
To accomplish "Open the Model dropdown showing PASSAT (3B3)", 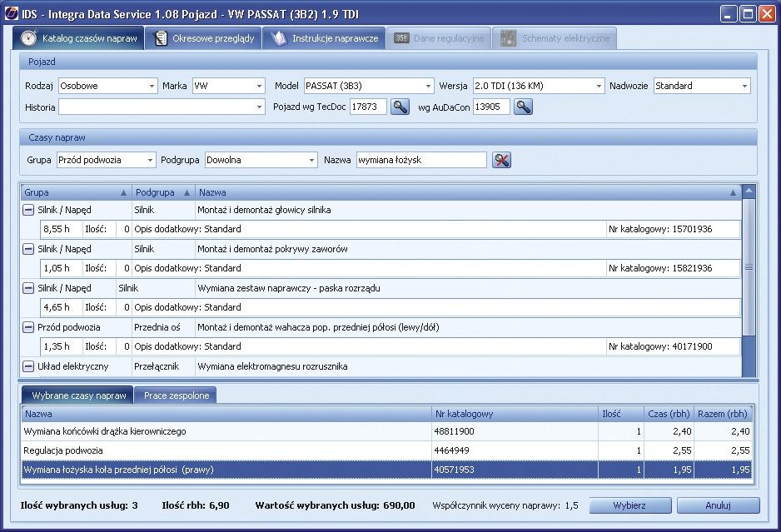I will pyautogui.click(x=369, y=86).
